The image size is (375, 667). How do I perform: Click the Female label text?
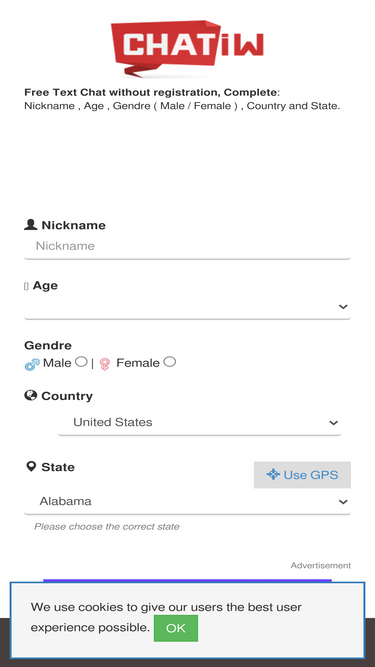tap(138, 363)
